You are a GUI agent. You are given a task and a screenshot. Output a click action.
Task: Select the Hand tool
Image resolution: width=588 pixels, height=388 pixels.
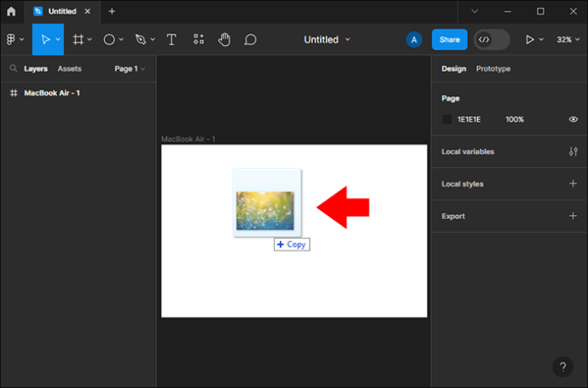click(224, 39)
